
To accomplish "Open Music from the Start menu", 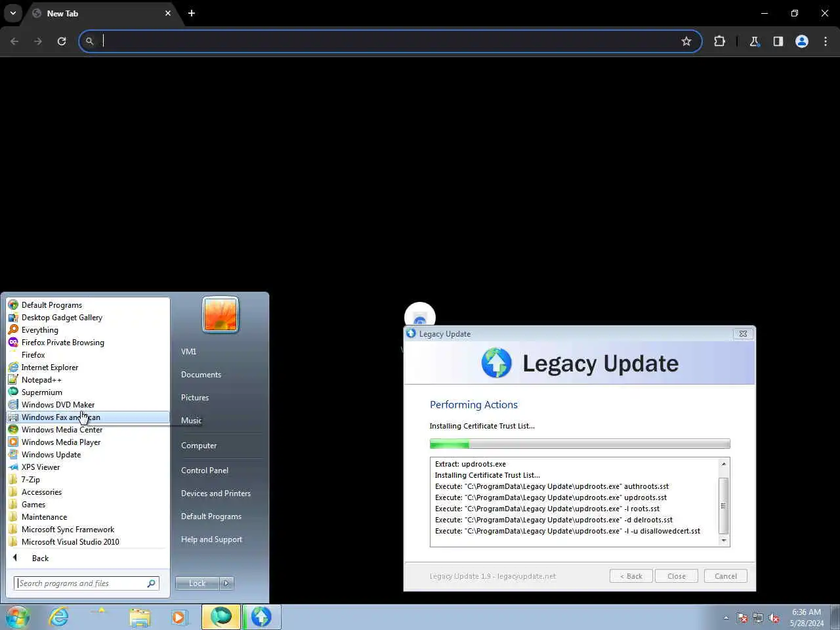I will tap(219, 421).
